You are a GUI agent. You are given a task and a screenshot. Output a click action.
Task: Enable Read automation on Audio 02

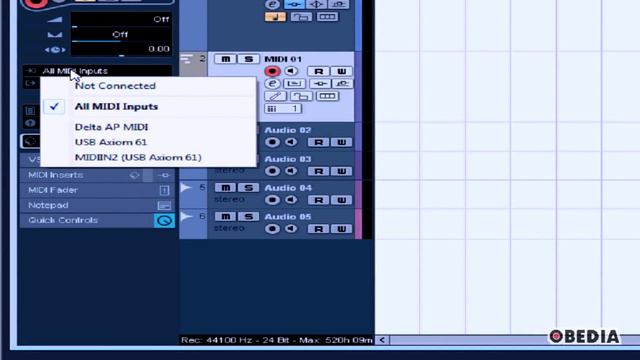point(318,142)
